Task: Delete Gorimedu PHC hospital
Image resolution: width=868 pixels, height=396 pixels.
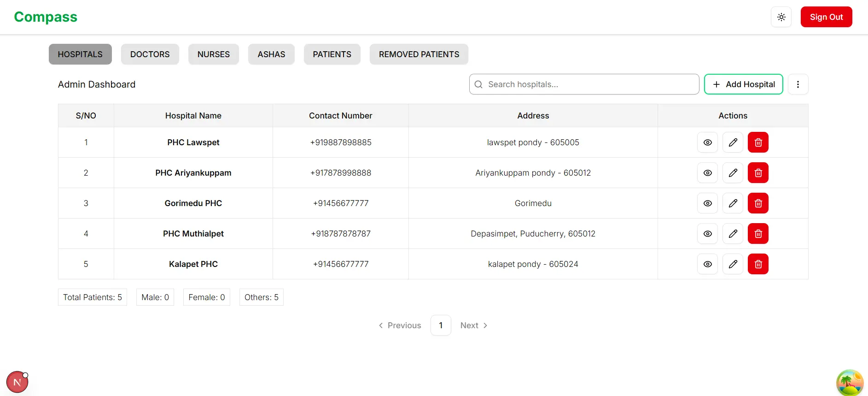Action: [x=758, y=203]
